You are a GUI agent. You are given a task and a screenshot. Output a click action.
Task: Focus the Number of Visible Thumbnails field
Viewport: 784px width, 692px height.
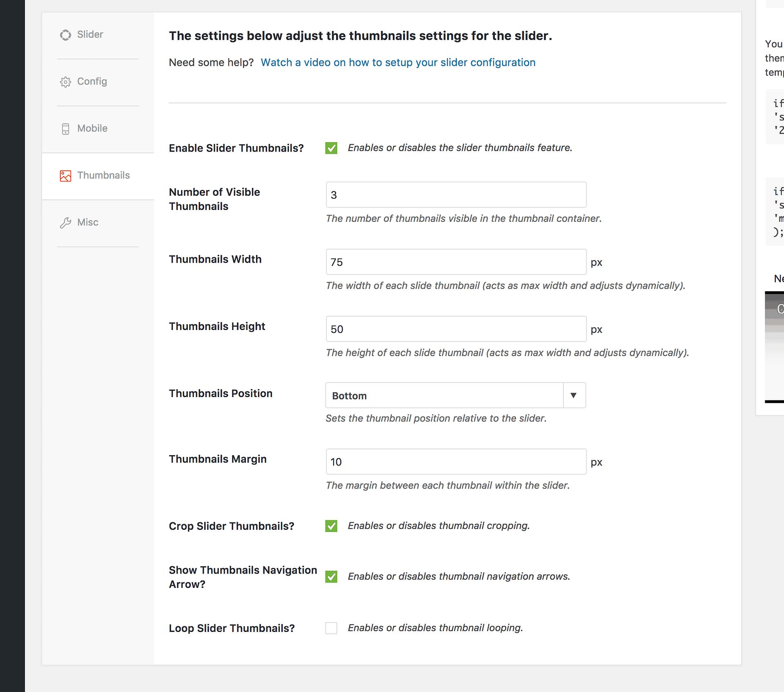coord(456,195)
